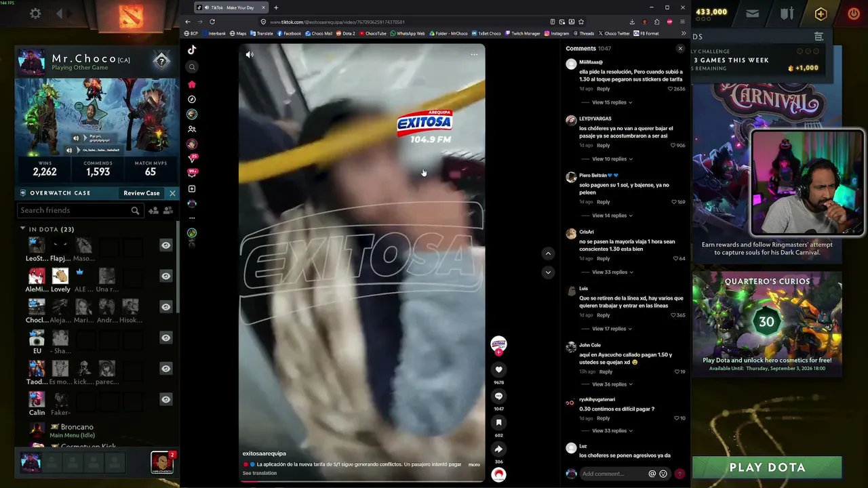Screen dimensions: 868x488
Task: Reply to John Cole's comment
Action: pos(606,371)
